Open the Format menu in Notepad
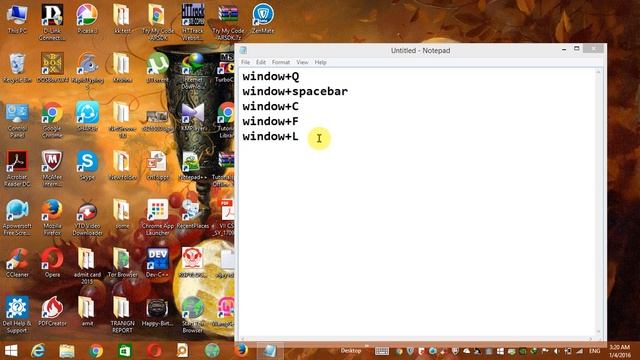This screenshot has height=360, width=640. pyautogui.click(x=281, y=62)
